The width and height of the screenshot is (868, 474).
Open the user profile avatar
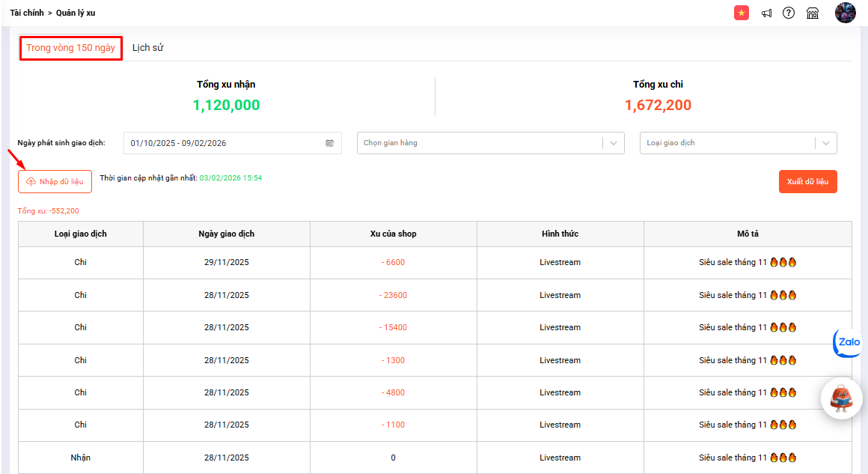(845, 13)
